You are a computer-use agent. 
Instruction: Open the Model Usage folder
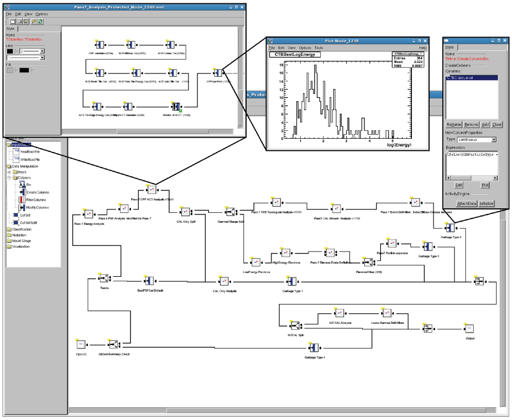point(19,241)
